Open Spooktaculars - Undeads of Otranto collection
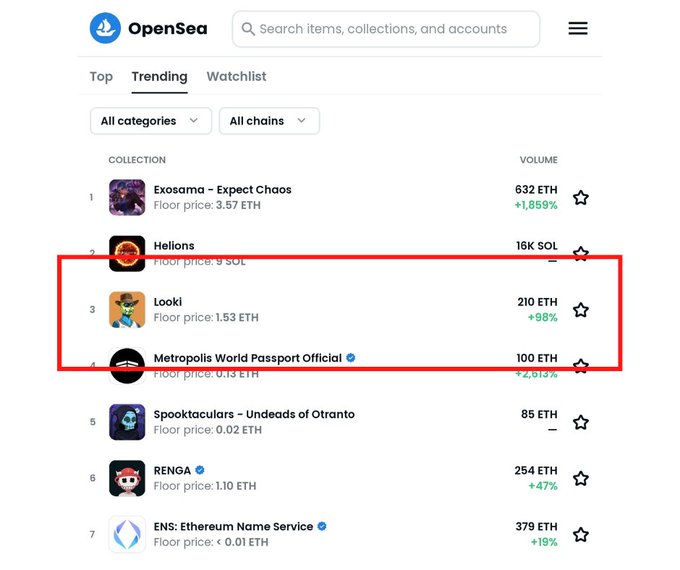The image size is (680, 570). point(254,414)
